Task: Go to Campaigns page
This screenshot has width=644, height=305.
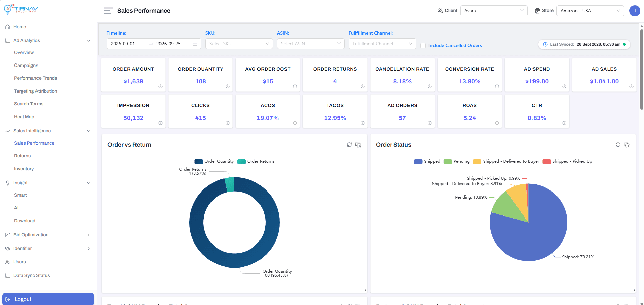Action: 26,66
